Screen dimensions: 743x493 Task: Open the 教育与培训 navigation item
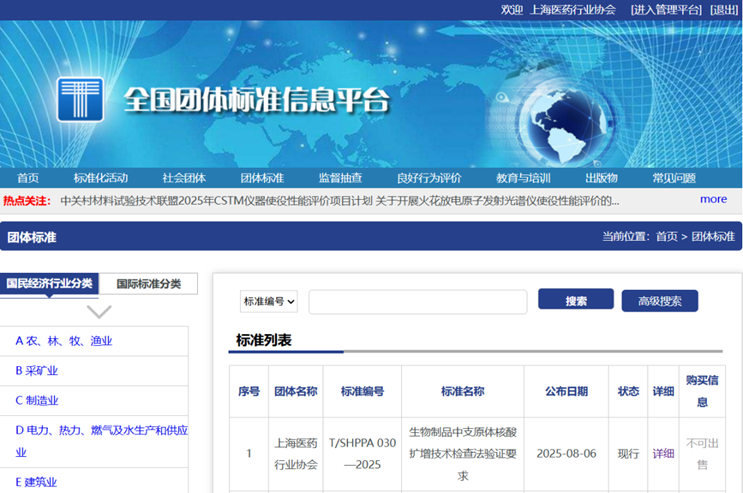[x=523, y=178]
